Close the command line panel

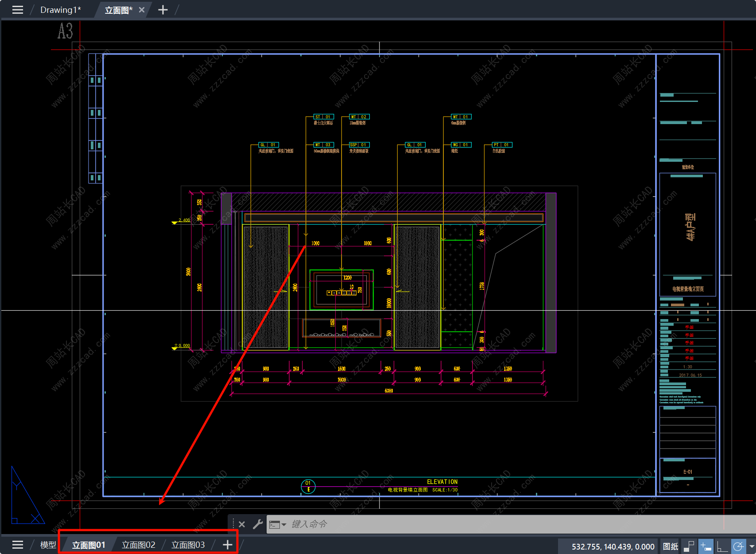click(242, 524)
